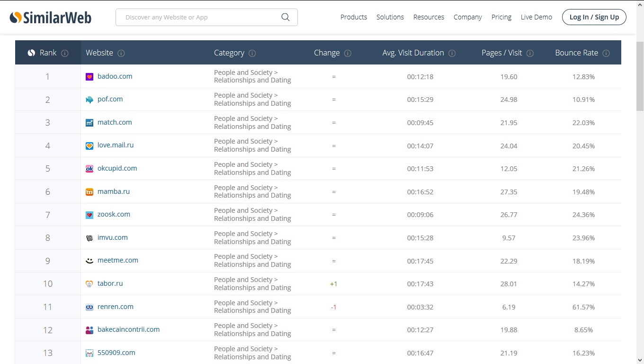Open the Solutions menu
This screenshot has width=644, height=364.
tap(390, 17)
